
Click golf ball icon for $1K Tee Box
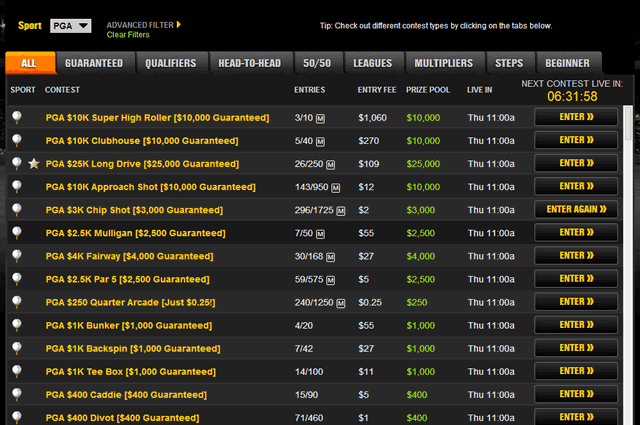[x=17, y=371]
